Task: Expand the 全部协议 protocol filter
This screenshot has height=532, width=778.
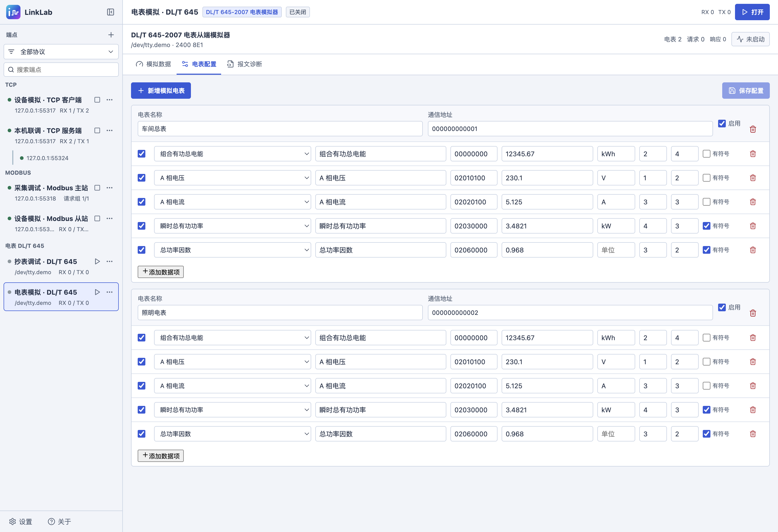Action: coord(61,51)
